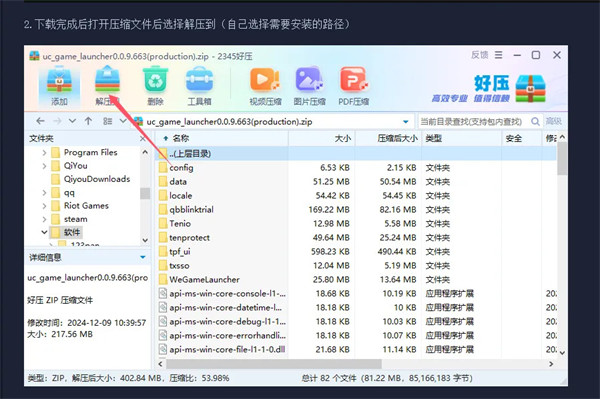Collapse the 详细信息 details panel arrow
Screen dimensions: 600x399
(143, 257)
